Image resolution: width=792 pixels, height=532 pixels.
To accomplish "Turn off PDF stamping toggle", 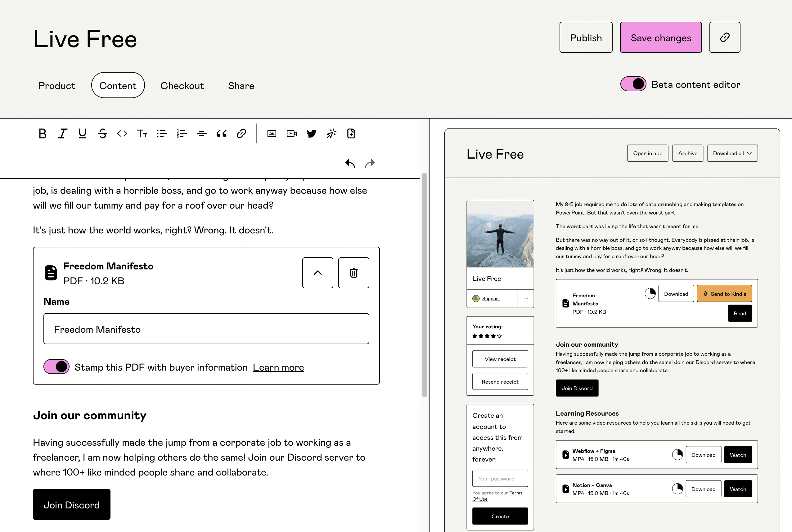I will point(57,367).
